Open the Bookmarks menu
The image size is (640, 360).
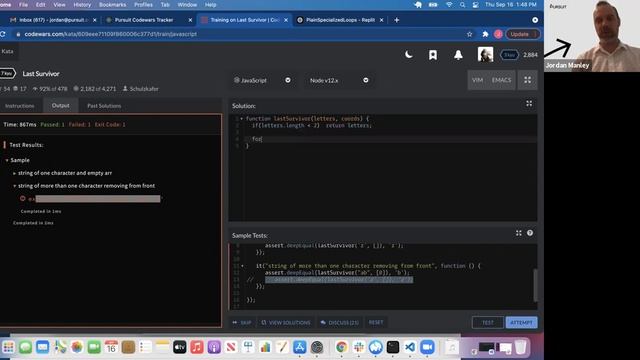click(x=112, y=5)
